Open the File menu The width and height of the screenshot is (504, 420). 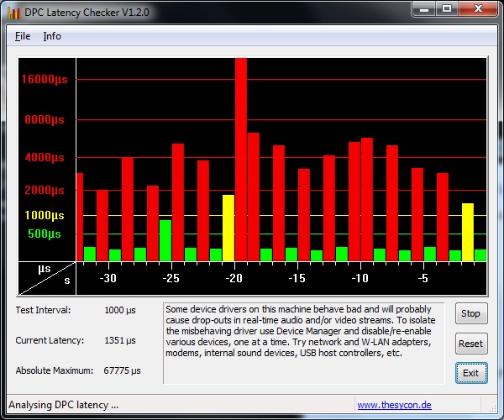point(23,36)
